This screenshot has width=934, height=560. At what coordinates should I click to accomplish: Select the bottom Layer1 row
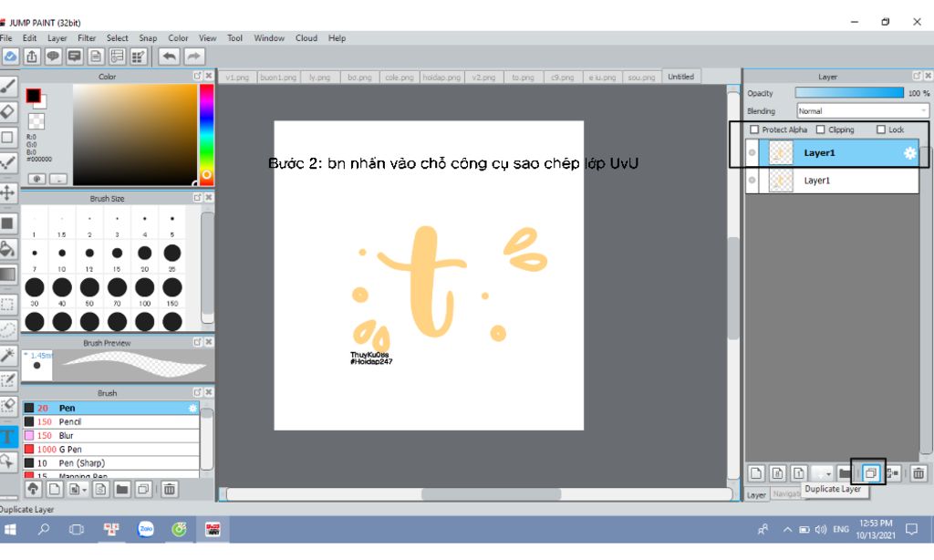(x=832, y=181)
